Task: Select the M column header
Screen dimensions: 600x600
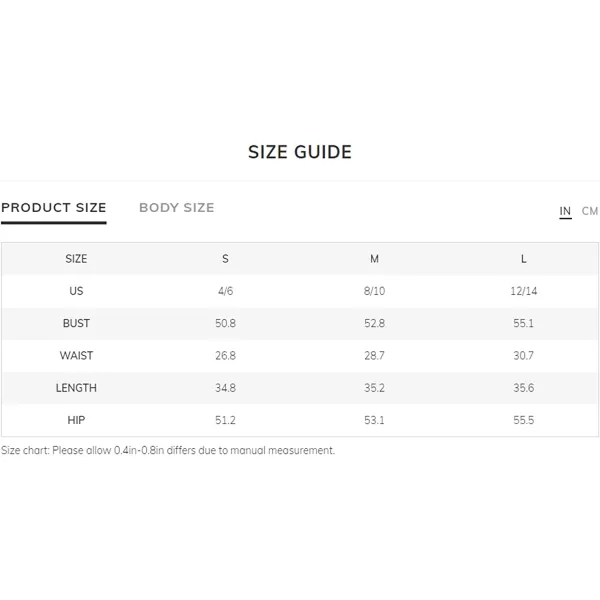Action: click(x=374, y=259)
